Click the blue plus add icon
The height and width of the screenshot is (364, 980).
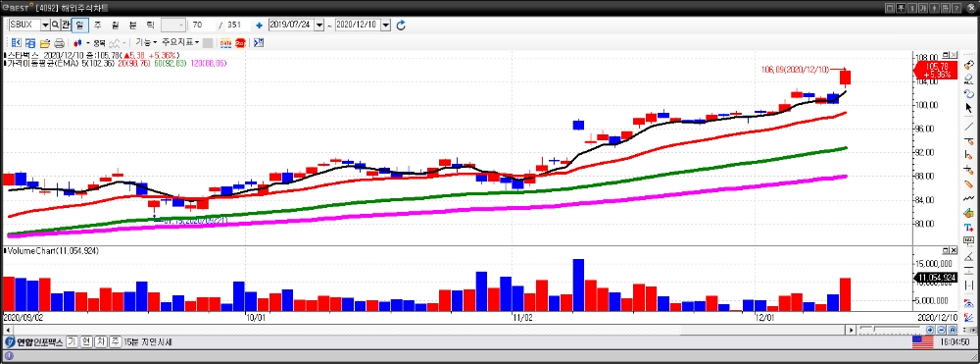tap(259, 25)
